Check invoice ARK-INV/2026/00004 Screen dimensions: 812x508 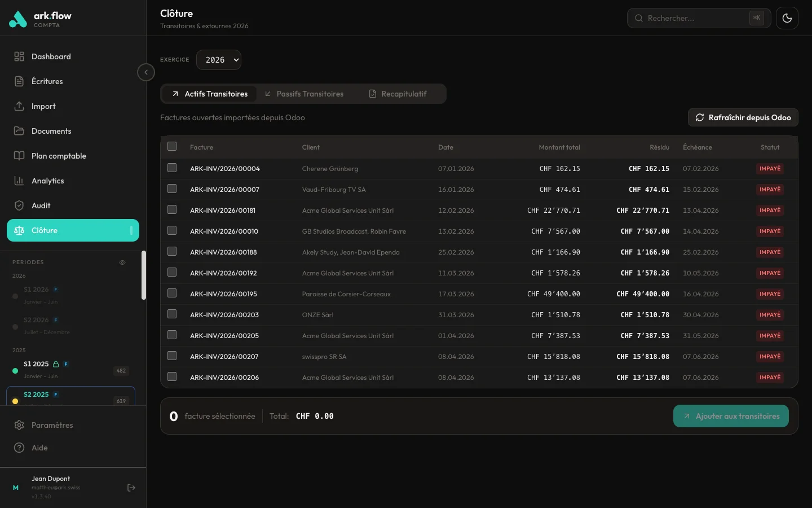pos(172,168)
